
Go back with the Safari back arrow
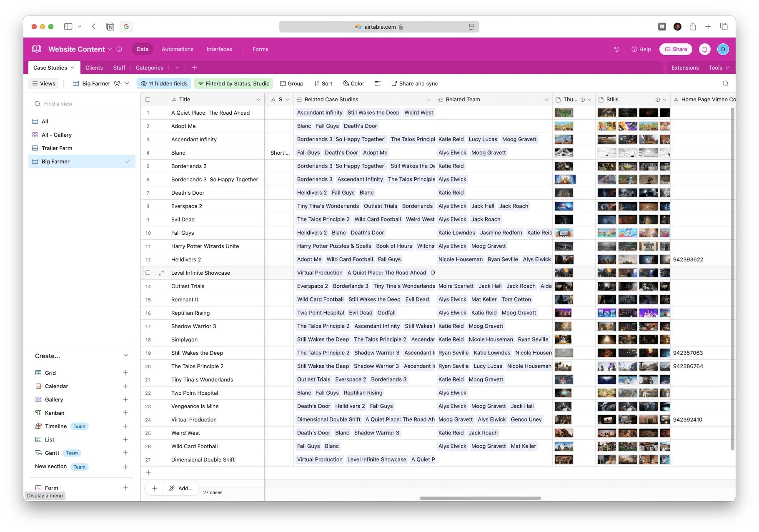(x=94, y=27)
